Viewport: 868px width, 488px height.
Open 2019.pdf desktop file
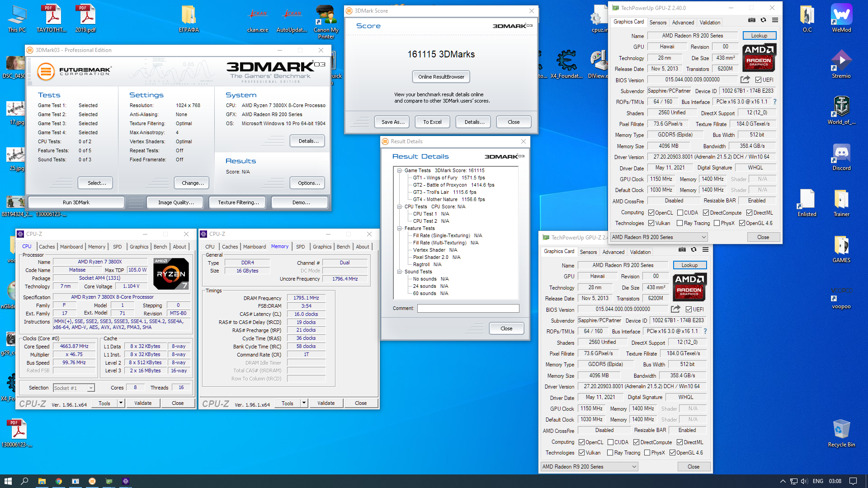click(x=85, y=19)
